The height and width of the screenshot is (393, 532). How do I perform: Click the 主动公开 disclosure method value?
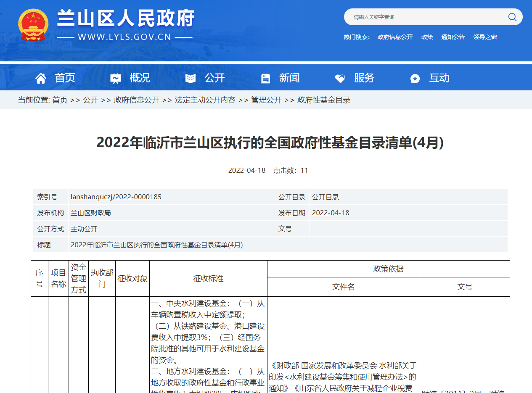[84, 229]
